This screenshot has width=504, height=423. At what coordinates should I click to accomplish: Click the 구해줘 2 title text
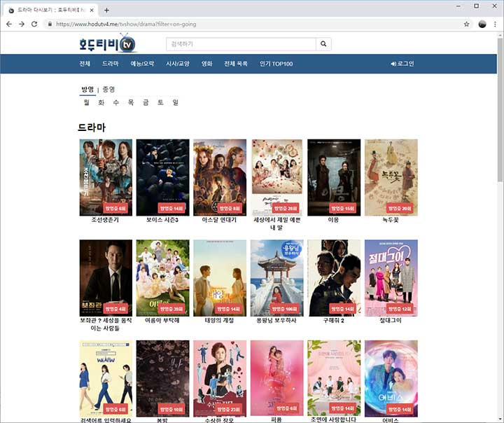pyautogui.click(x=334, y=320)
